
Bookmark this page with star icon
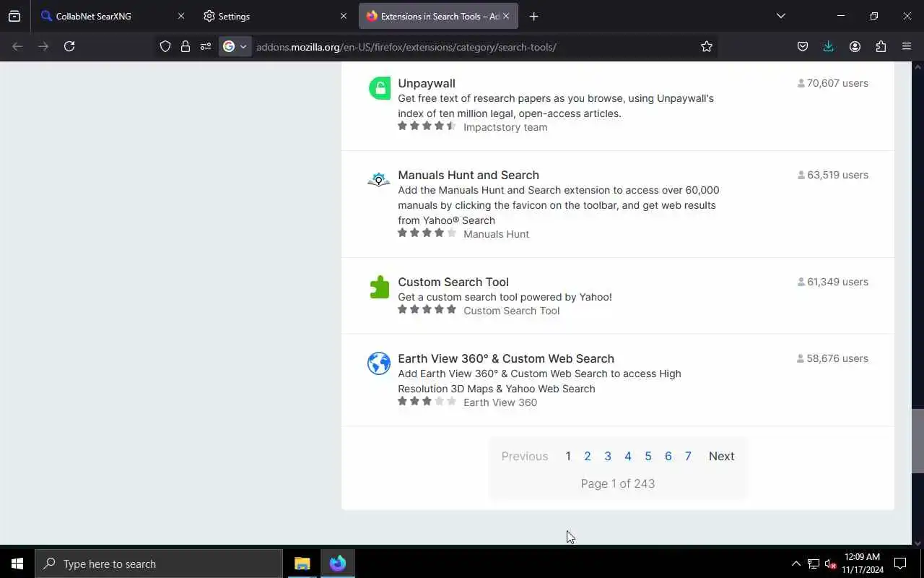coord(707,46)
